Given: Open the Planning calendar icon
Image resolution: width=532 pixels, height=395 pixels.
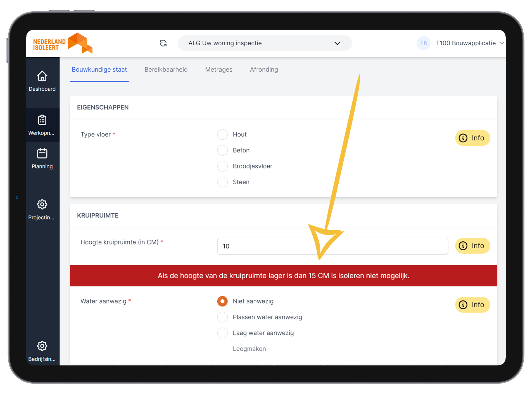Looking at the screenshot, I should [42, 153].
